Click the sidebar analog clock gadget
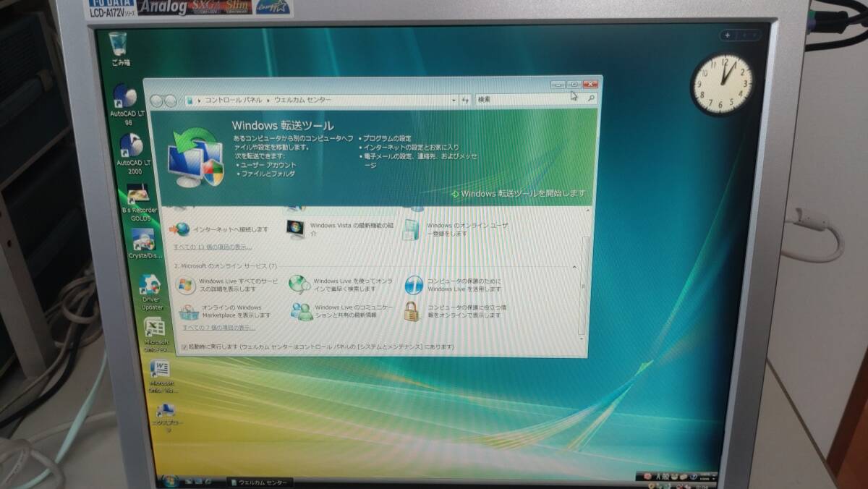 [x=722, y=84]
